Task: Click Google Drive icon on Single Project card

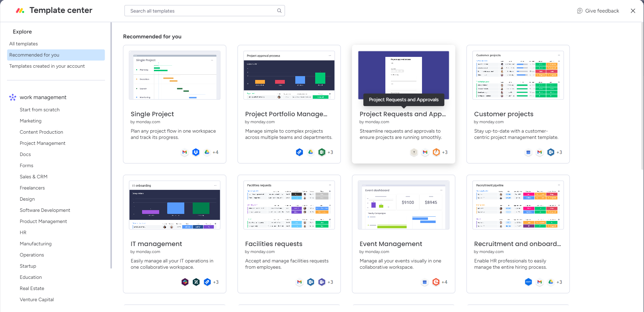Action: pyautogui.click(x=207, y=152)
